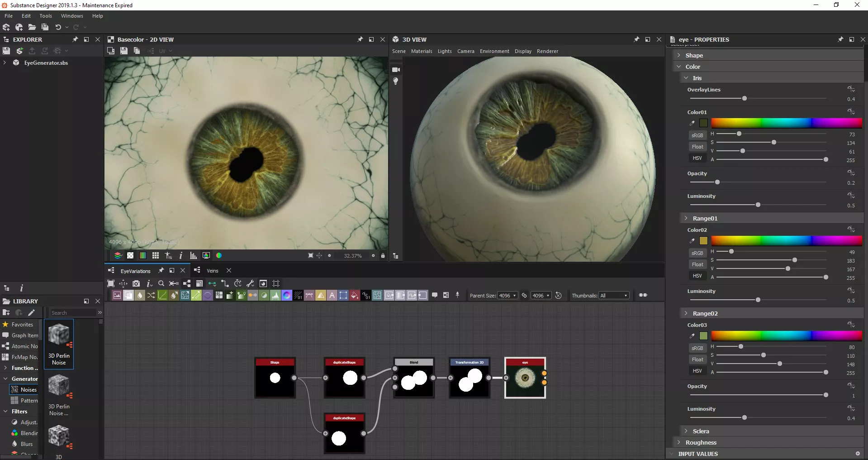The height and width of the screenshot is (460, 868).
Task: Click the Color02 yellow color swatch
Action: pos(703,241)
